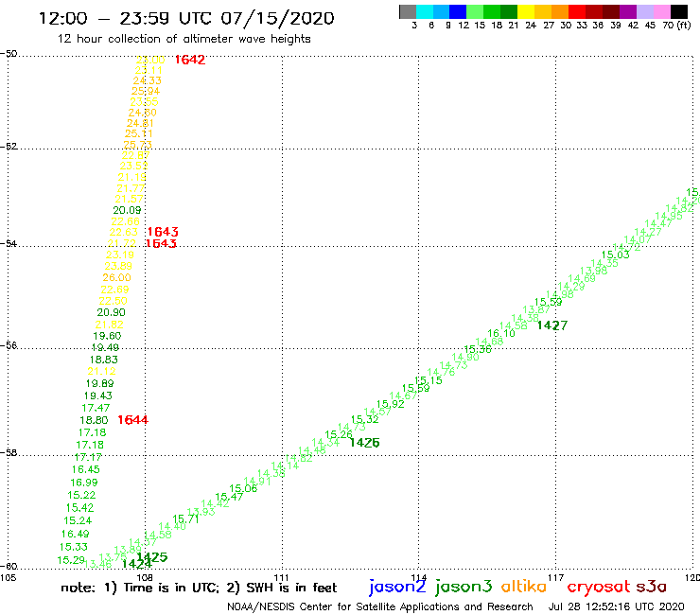The width and height of the screenshot is (700, 615).
Task: Click the wave height value 15.29
Action: [x=71, y=560]
